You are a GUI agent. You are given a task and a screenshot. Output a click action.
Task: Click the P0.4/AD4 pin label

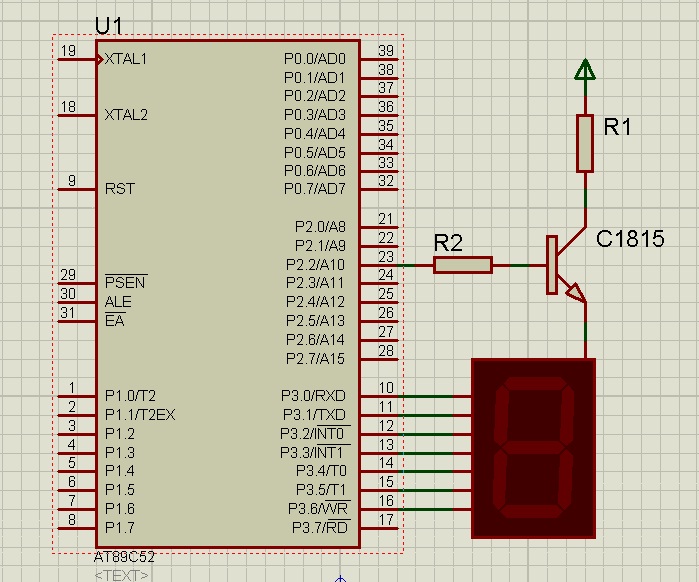click(x=315, y=134)
